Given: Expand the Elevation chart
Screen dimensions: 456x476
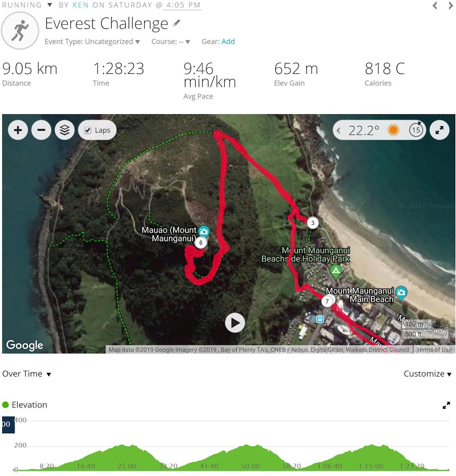Looking at the screenshot, I should point(446,405).
